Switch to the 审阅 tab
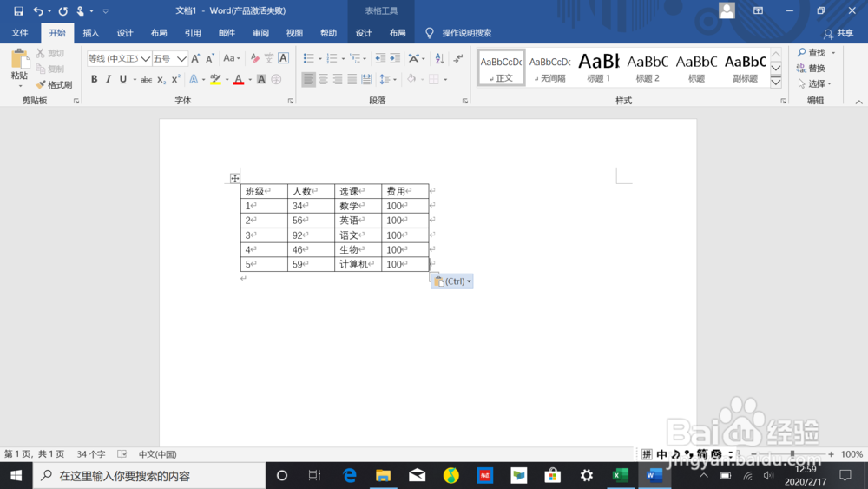868x489 pixels. (260, 33)
